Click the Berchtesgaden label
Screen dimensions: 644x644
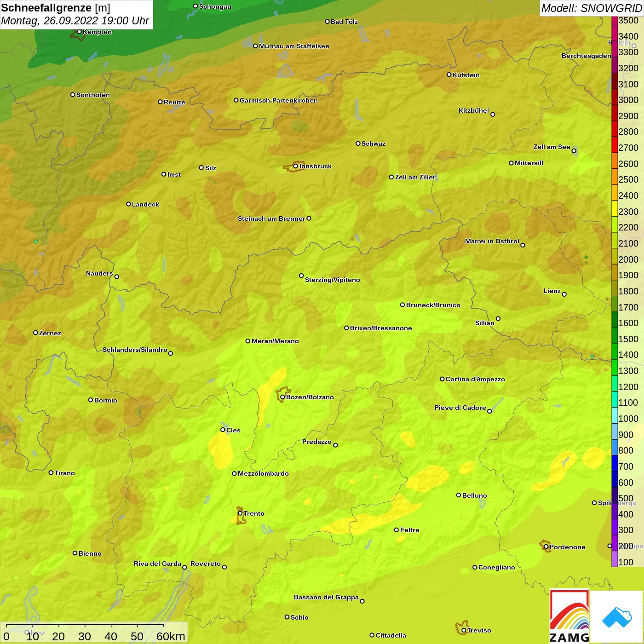point(586,56)
